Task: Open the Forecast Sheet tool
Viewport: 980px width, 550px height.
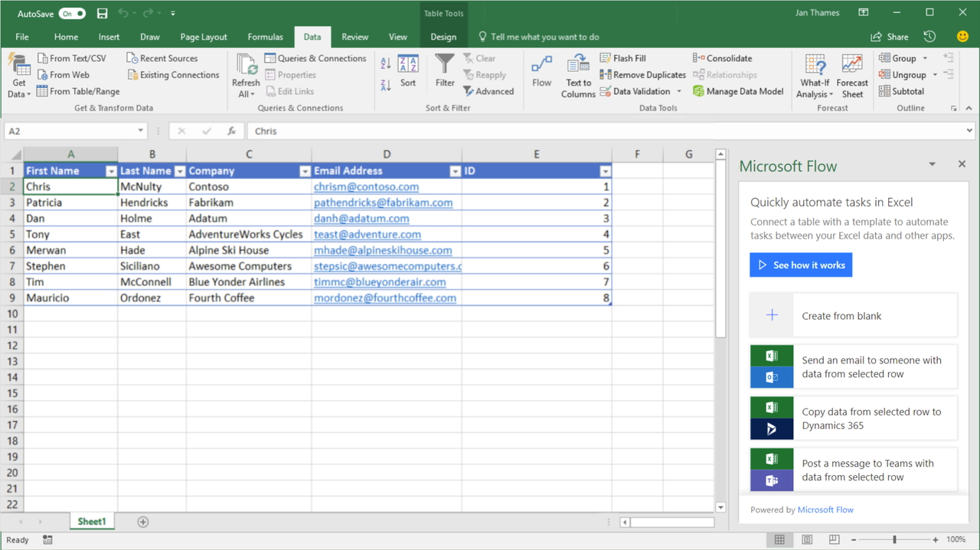Action: [852, 74]
